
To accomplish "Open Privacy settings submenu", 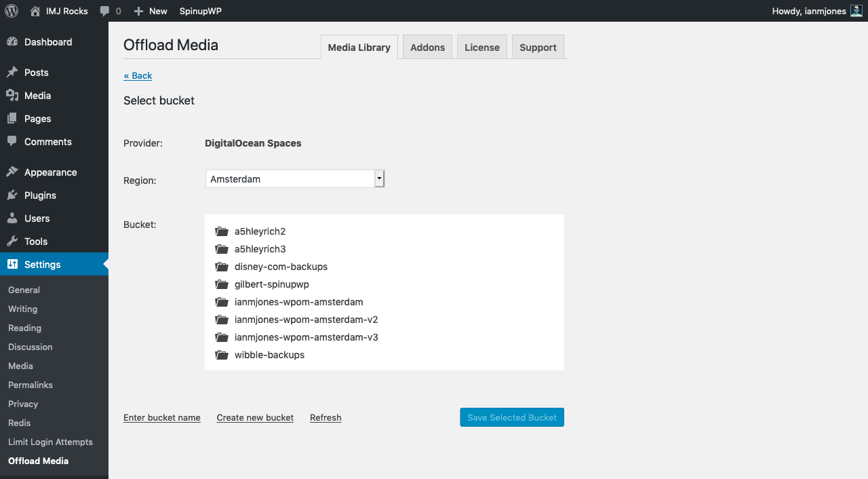I will [x=23, y=404].
